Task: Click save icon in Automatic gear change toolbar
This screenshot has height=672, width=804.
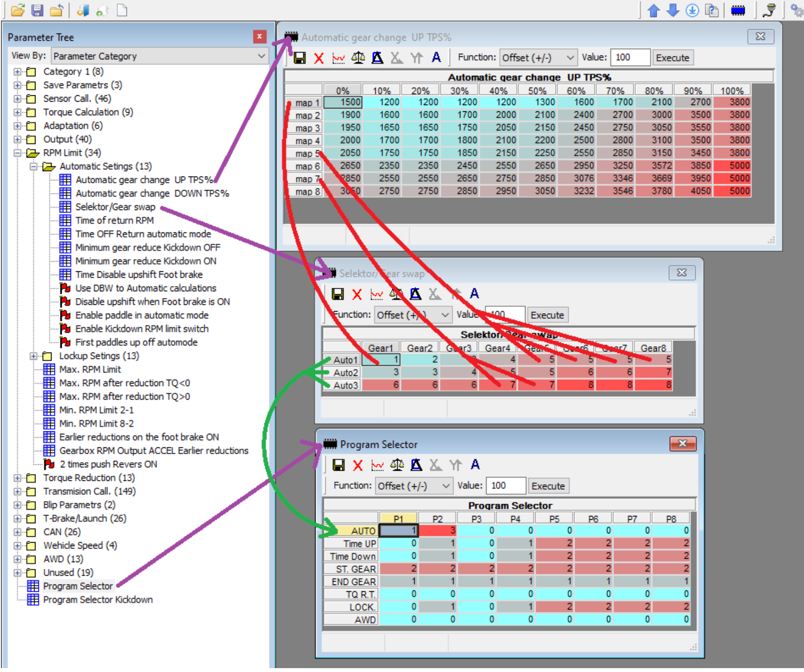Action: tap(300, 58)
